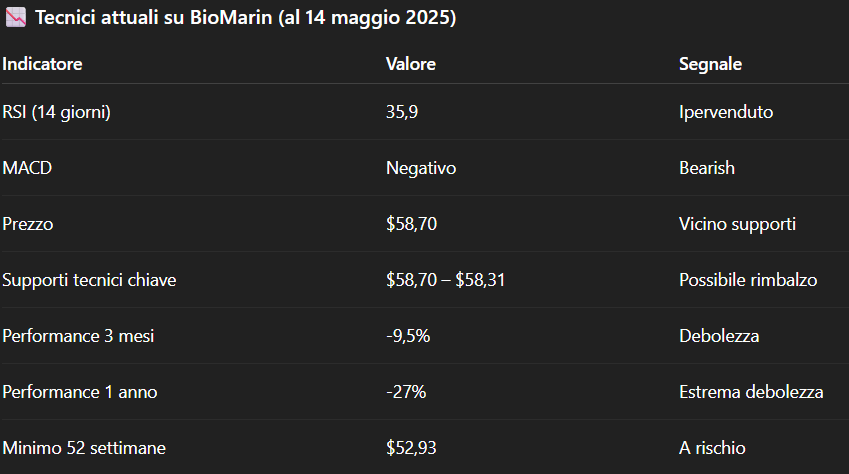The image size is (849, 474).
Task: Click the Negativo MACD value
Action: point(421,168)
